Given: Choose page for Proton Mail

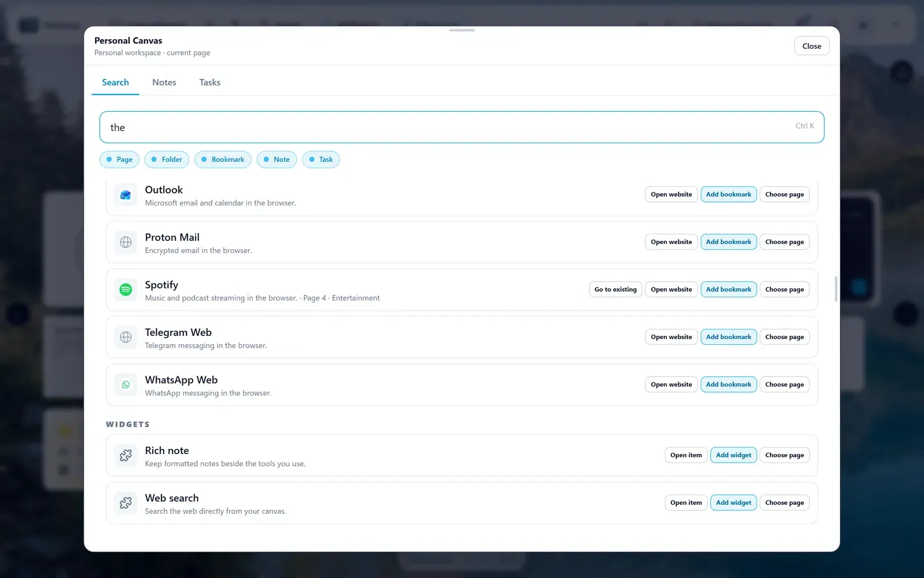Looking at the screenshot, I should tap(784, 242).
